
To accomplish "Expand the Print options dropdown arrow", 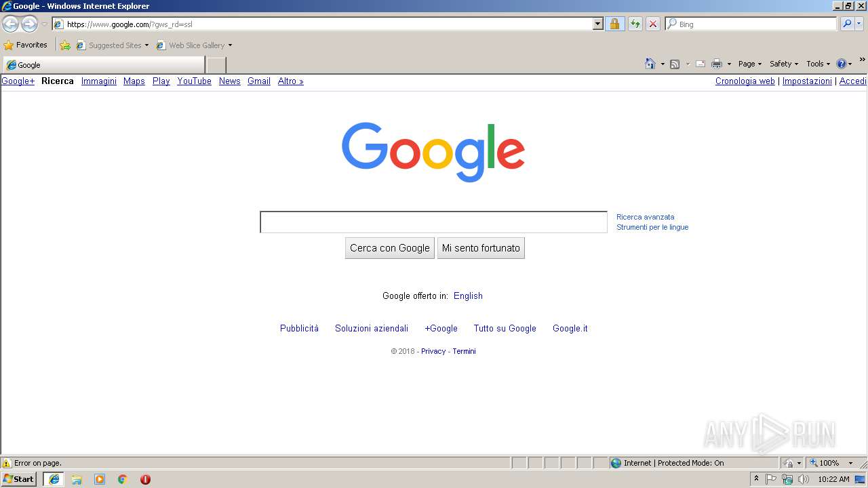I will pos(729,64).
